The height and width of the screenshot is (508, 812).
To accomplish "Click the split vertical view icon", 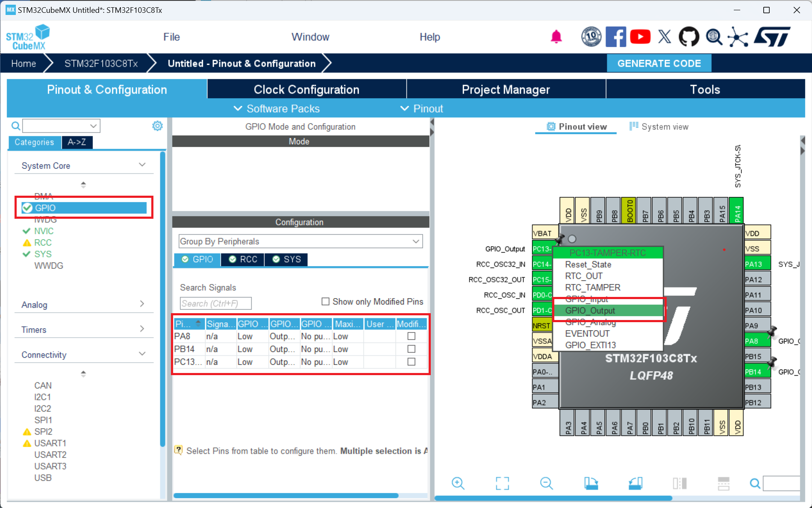I will click(680, 483).
